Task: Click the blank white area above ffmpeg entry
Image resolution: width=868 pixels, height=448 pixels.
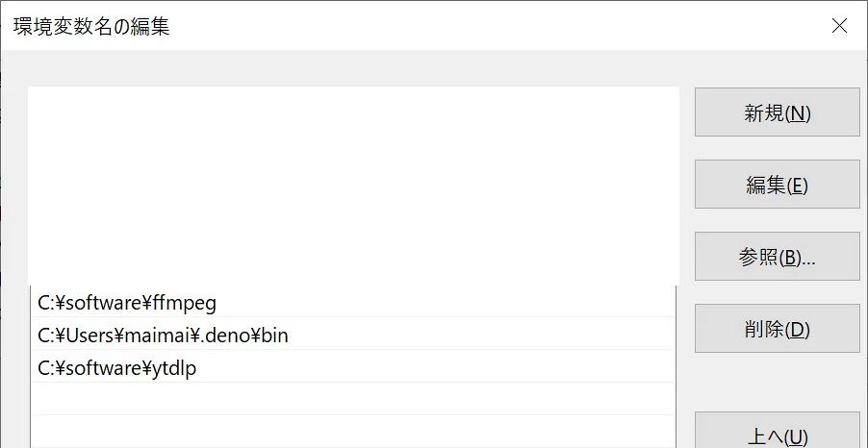Action: pyautogui.click(x=352, y=183)
